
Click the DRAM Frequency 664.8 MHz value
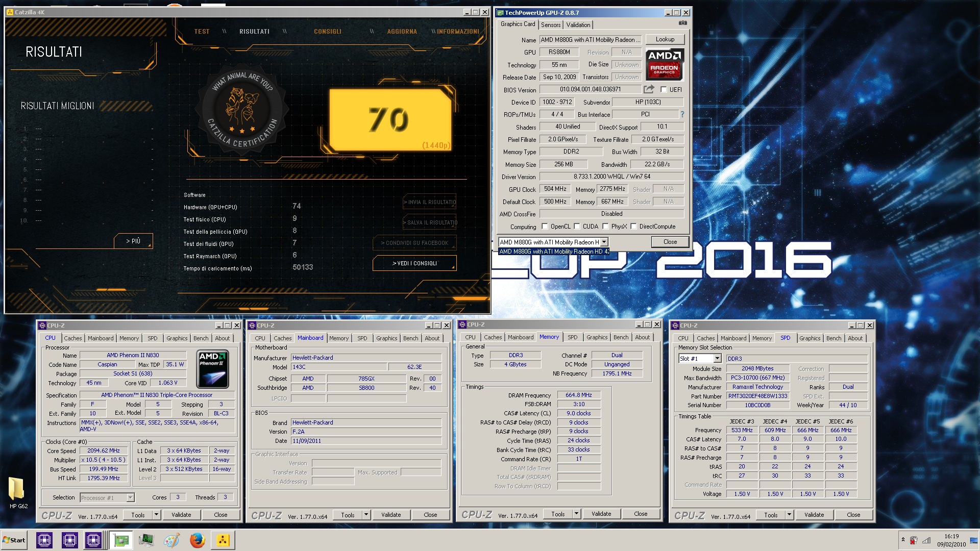pos(579,395)
